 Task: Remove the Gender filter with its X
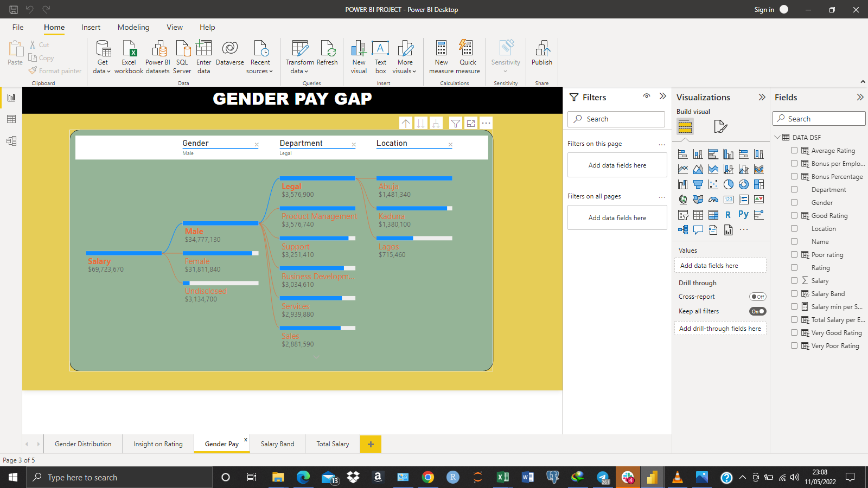(x=257, y=144)
